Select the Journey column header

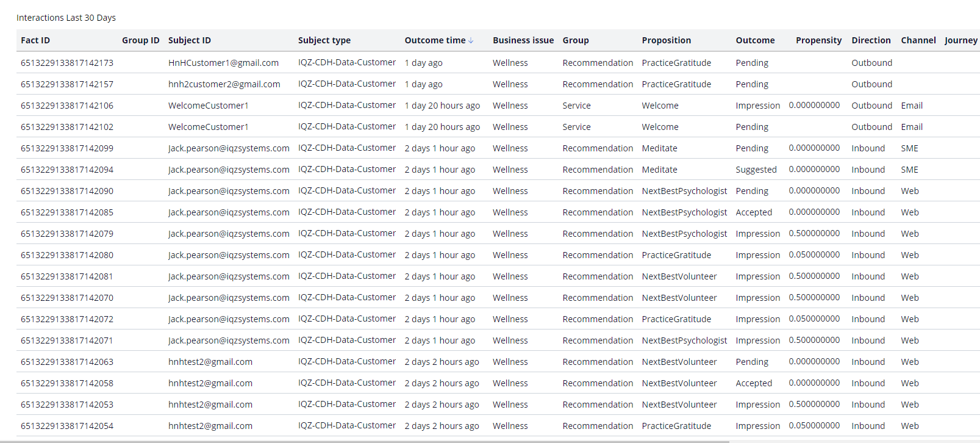point(960,40)
